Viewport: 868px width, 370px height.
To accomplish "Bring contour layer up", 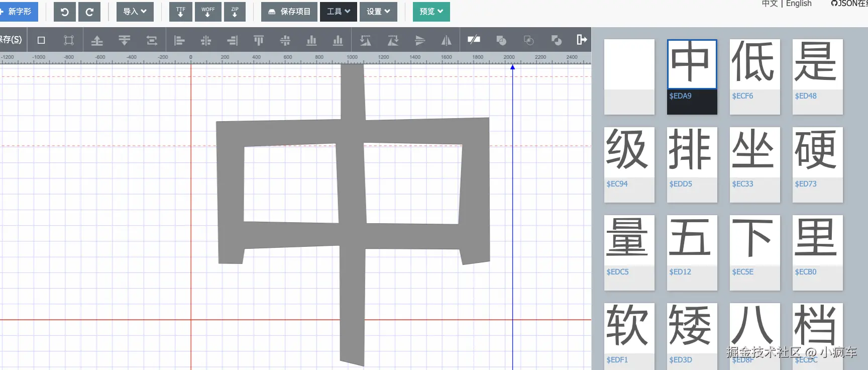I will [x=97, y=40].
